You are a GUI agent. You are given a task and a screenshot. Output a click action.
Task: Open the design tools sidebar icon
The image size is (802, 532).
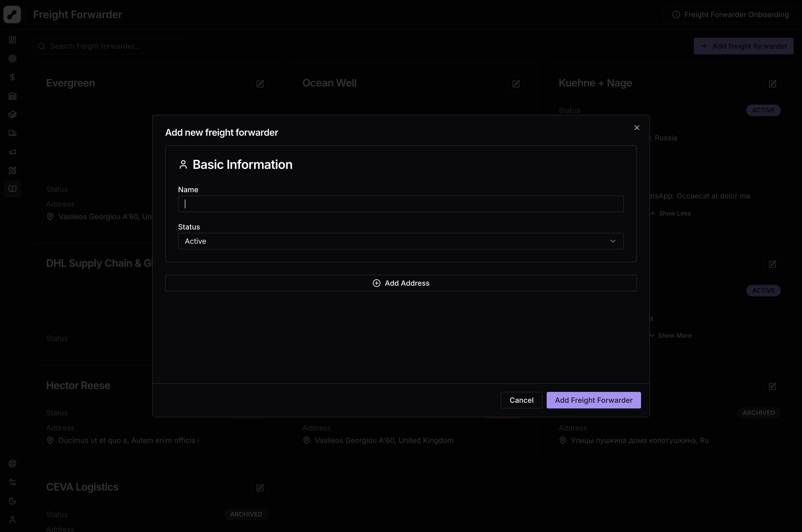point(12,170)
